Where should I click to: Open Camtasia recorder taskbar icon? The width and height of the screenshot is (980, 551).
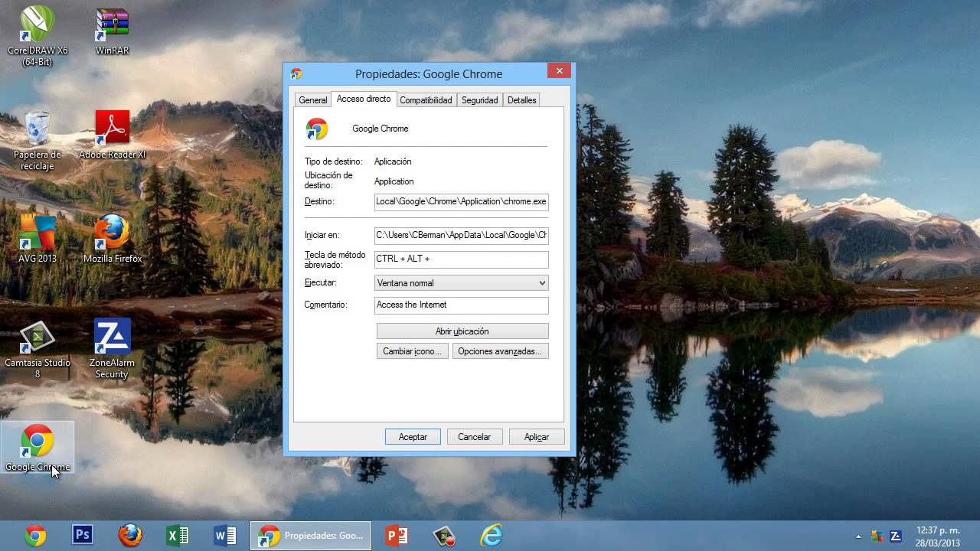444,535
